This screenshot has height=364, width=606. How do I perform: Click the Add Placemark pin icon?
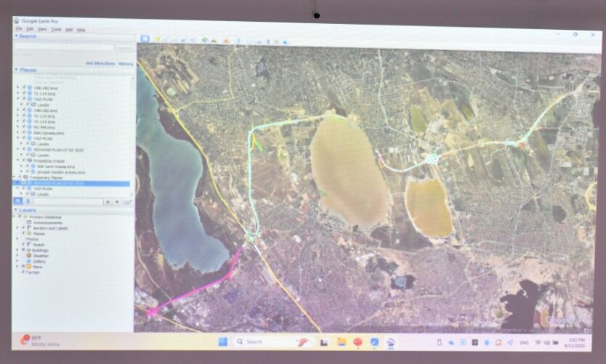click(157, 39)
